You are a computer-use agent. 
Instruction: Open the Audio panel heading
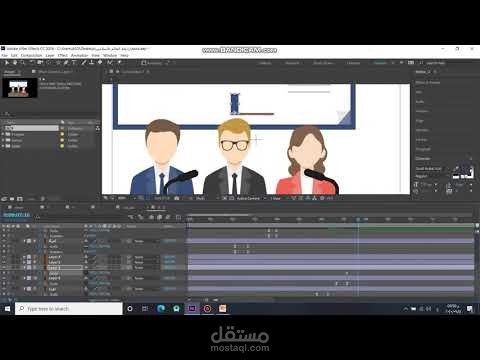(420, 101)
